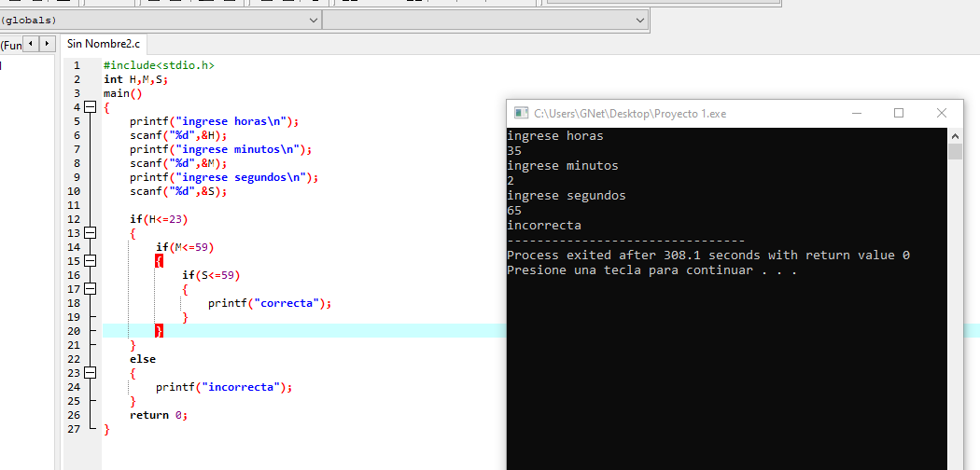980x470 pixels.
Task: Click the printf("correcta") line in editor
Action: point(270,303)
